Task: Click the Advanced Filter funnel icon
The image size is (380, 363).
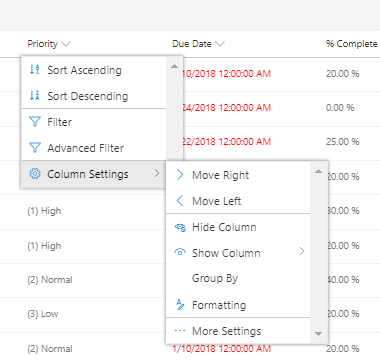Action: click(35, 148)
